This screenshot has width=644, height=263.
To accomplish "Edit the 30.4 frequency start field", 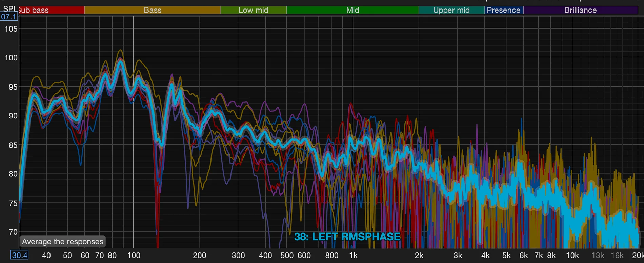I will 19,255.
